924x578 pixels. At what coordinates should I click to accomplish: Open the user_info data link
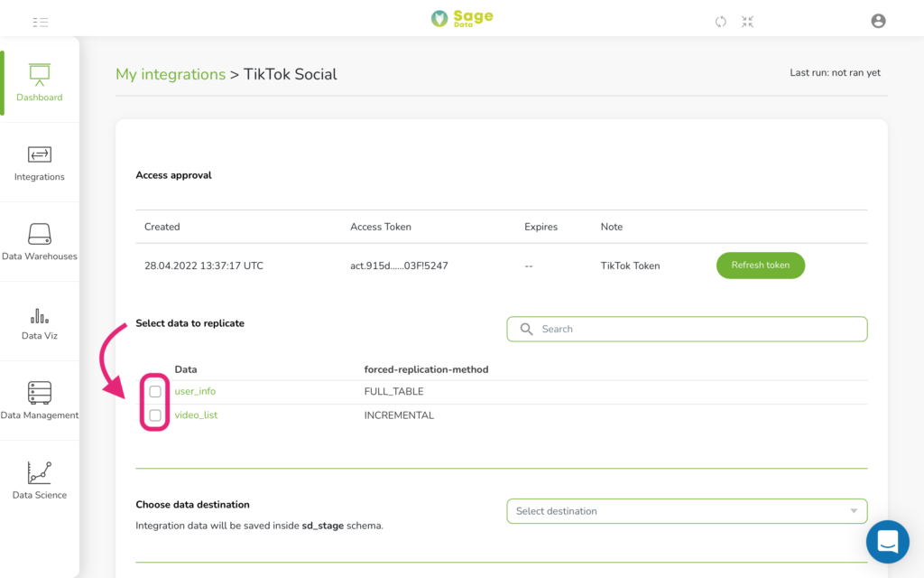click(195, 392)
